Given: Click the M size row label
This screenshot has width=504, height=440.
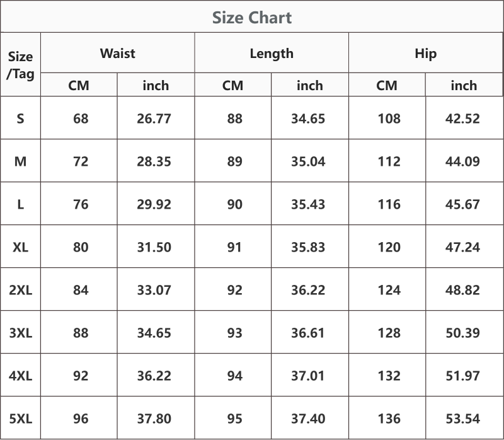Looking at the screenshot, I should click(x=20, y=161).
